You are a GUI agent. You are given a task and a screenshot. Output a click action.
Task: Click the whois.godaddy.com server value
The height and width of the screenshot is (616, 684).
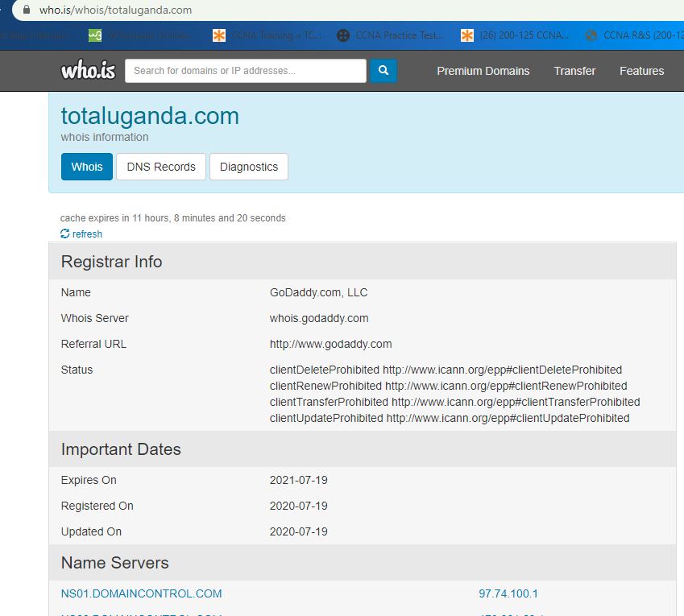pyautogui.click(x=319, y=318)
